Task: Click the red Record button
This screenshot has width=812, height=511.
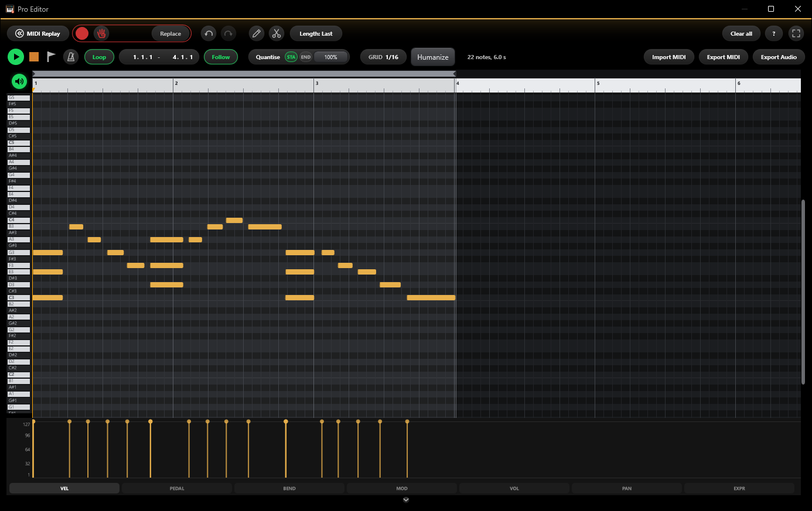Action: coord(82,33)
